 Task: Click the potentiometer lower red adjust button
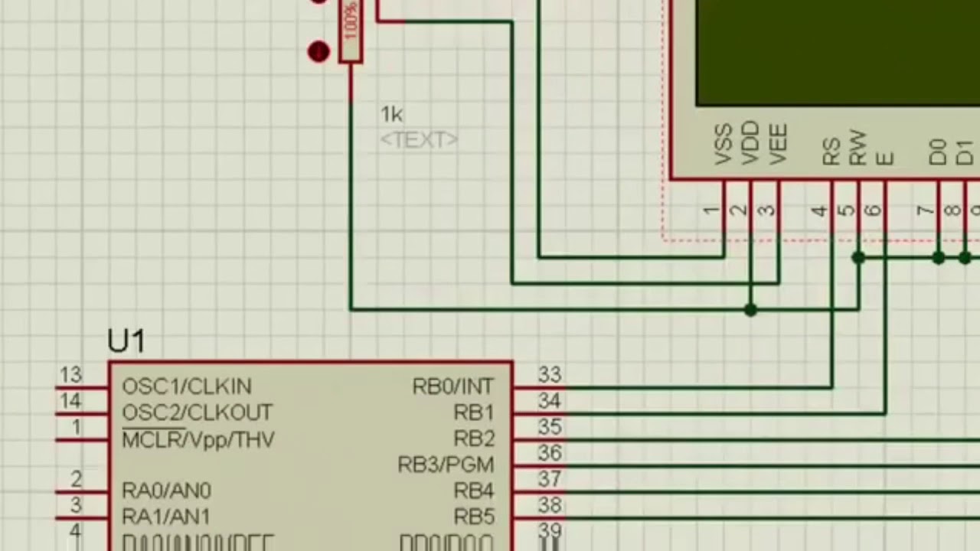pyautogui.click(x=318, y=52)
